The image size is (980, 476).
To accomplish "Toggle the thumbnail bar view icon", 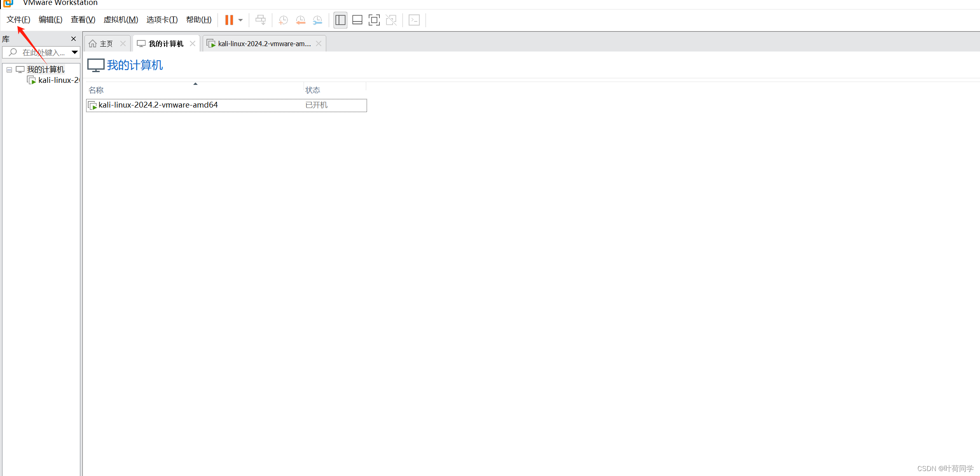I will [x=357, y=20].
